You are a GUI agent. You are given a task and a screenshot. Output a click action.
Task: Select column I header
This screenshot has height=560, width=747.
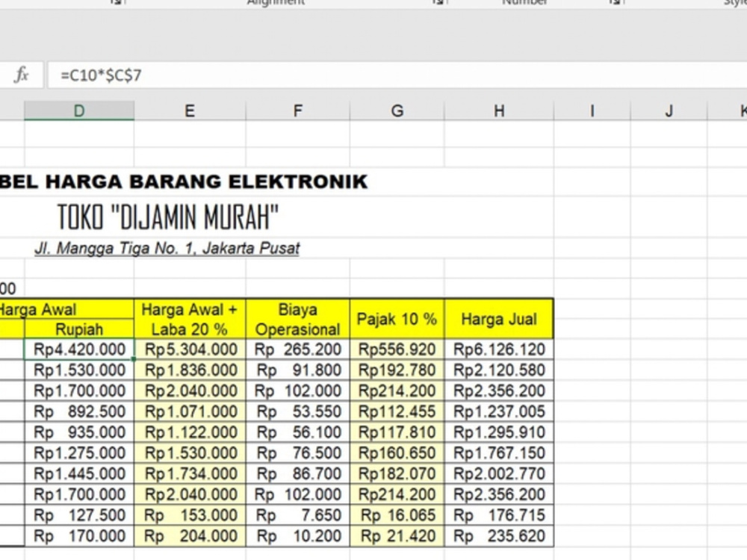pos(592,111)
